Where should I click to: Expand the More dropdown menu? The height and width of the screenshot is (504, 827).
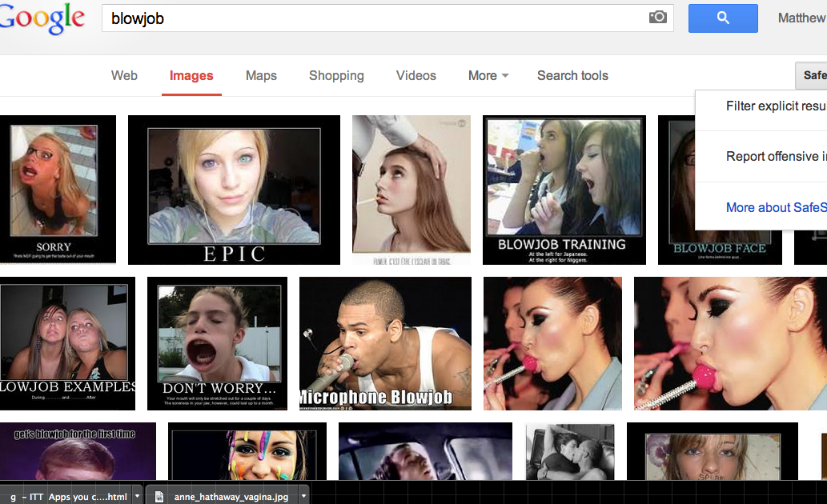point(488,76)
